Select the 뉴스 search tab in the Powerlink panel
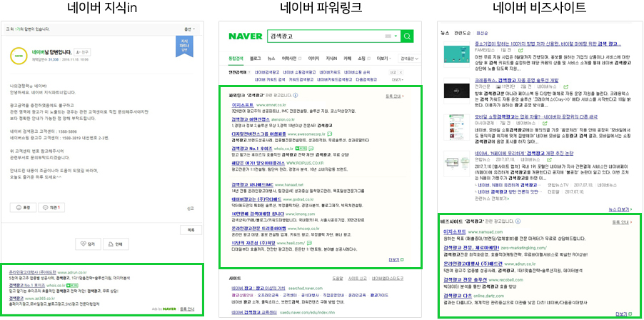This screenshot has height=320, width=644. pos(271,59)
